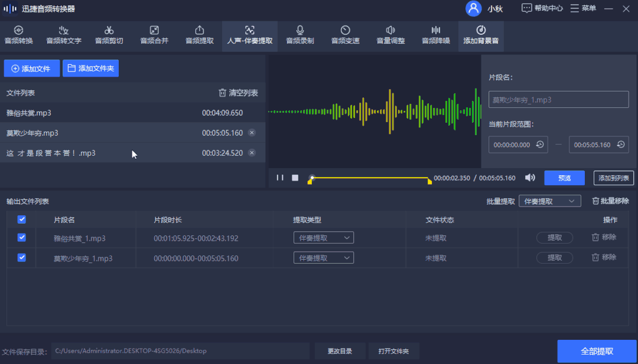Click the 全部提取 button
Image resolution: width=638 pixels, height=364 pixels.
[x=597, y=352]
